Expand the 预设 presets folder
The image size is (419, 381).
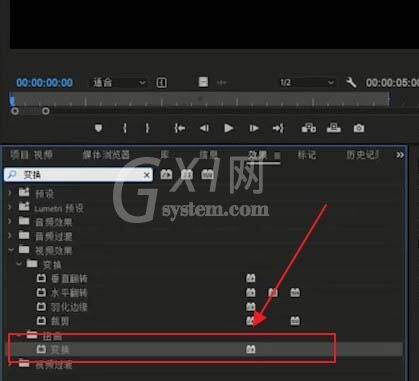pyautogui.click(x=10, y=193)
